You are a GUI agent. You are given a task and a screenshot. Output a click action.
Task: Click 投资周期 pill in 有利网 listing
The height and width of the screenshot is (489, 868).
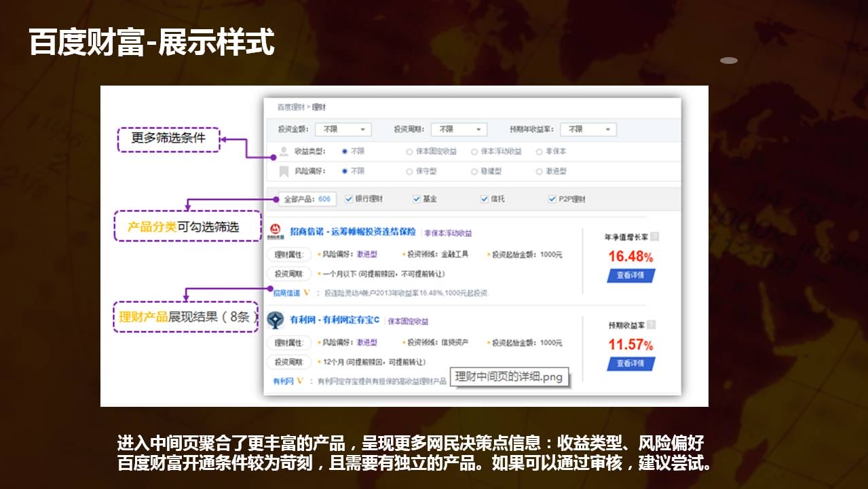[288, 362]
